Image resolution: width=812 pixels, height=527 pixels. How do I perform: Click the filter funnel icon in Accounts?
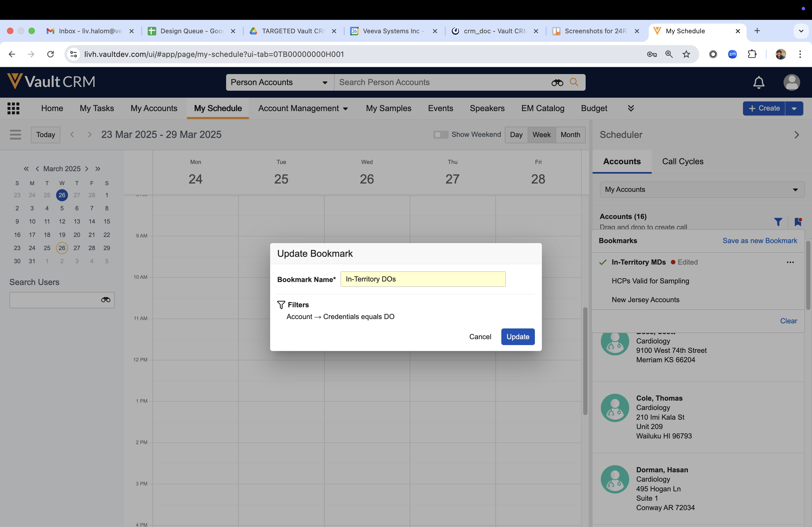click(x=778, y=222)
